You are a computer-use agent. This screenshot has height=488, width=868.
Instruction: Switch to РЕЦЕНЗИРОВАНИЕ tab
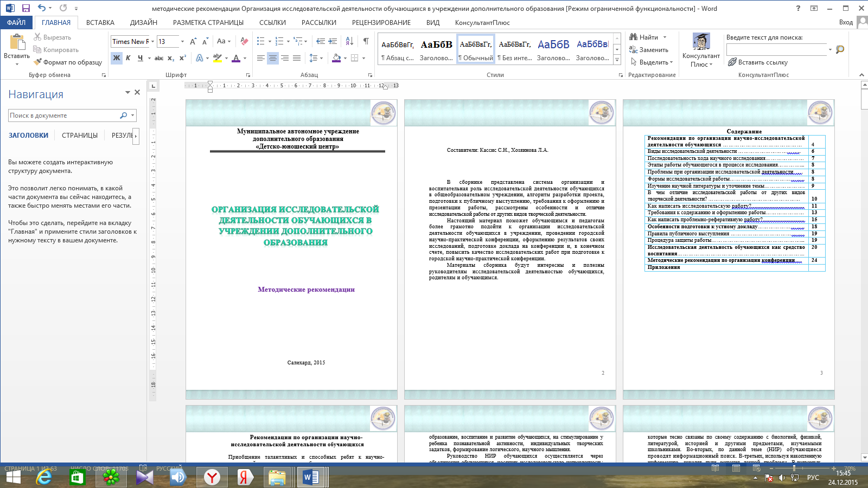(x=381, y=23)
